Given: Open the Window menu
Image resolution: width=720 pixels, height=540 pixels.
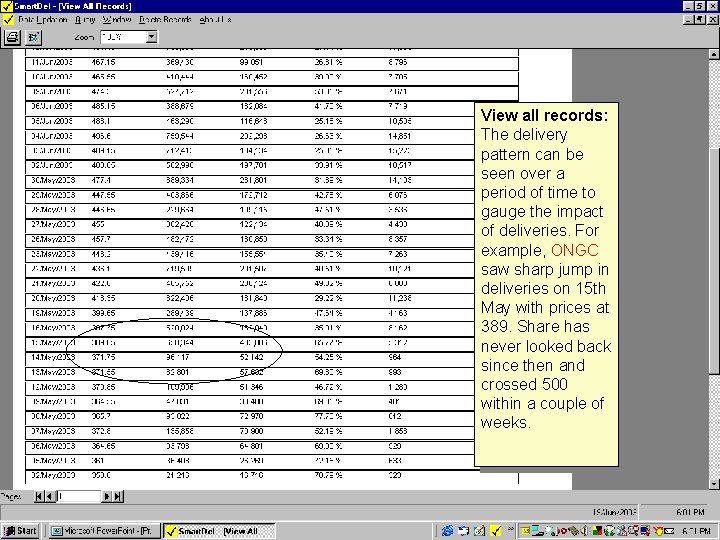Looking at the screenshot, I should click(117, 20).
